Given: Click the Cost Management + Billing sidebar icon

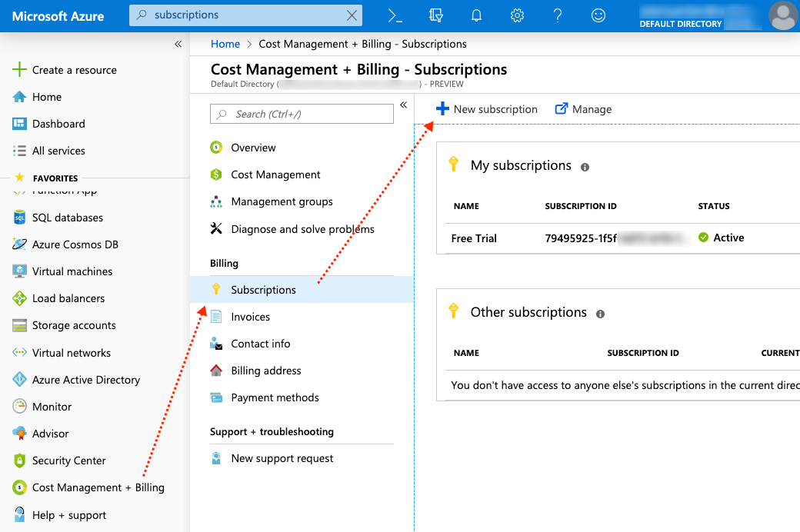Looking at the screenshot, I should (x=19, y=487).
